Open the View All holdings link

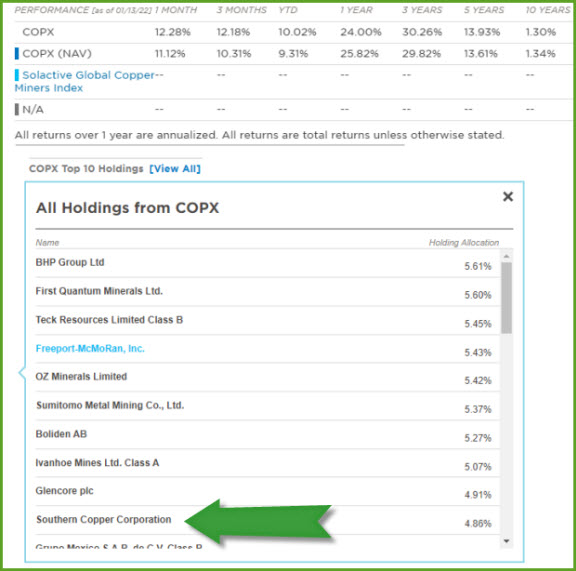pyautogui.click(x=175, y=169)
